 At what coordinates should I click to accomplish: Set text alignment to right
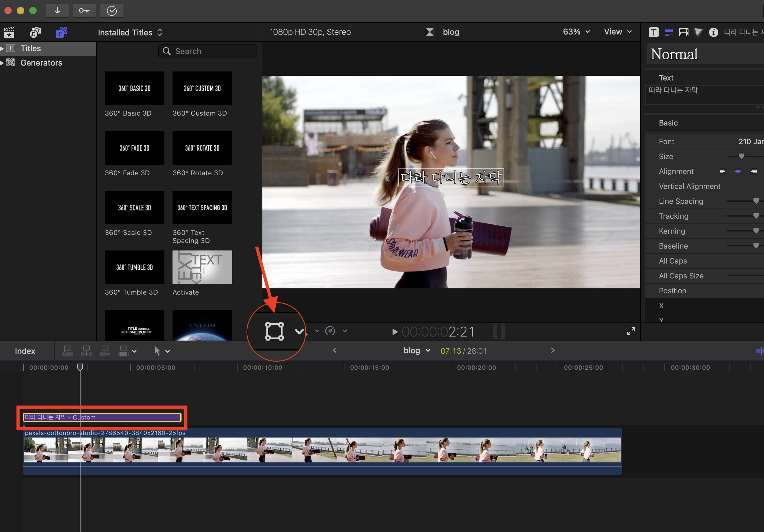753,172
